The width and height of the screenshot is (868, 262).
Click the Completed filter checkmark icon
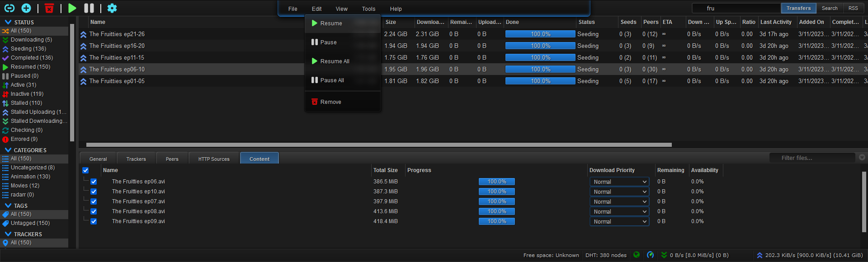5,58
